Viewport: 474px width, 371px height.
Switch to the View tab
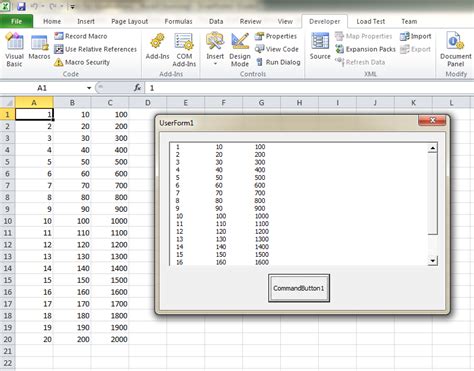[285, 21]
